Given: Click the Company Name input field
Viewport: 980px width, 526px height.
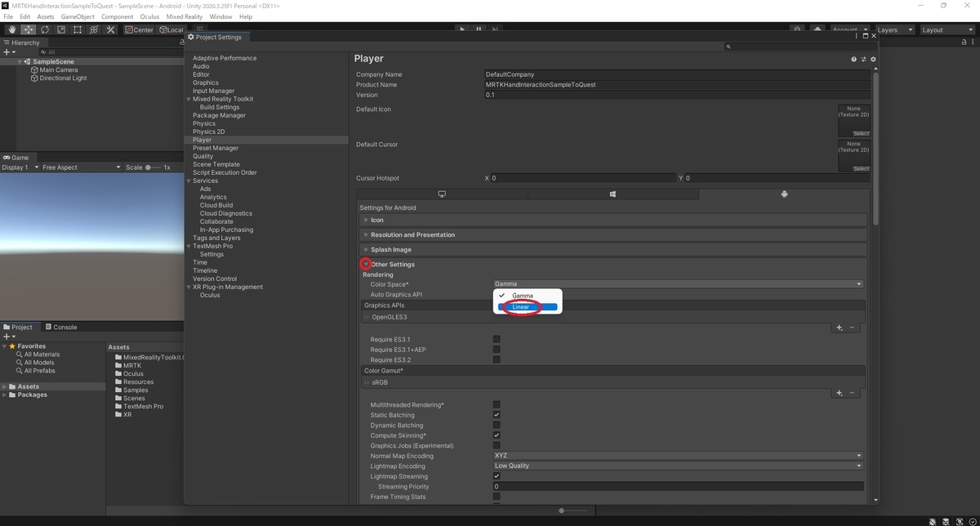Looking at the screenshot, I should 677,74.
